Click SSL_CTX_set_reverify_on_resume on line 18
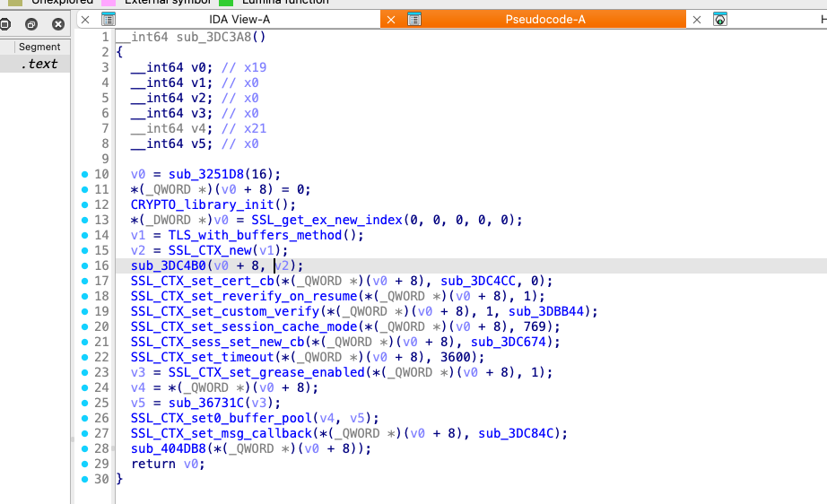 244,296
